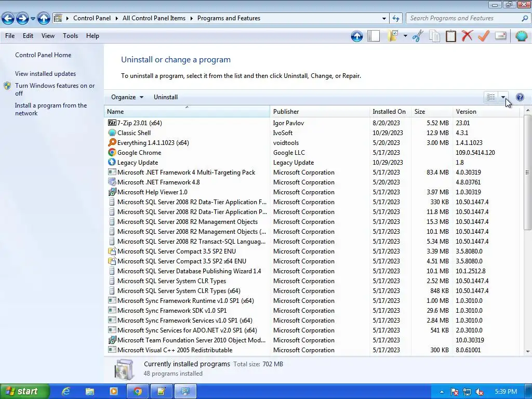
Task: Open Turn Windows features on or off
Action: 55,89
